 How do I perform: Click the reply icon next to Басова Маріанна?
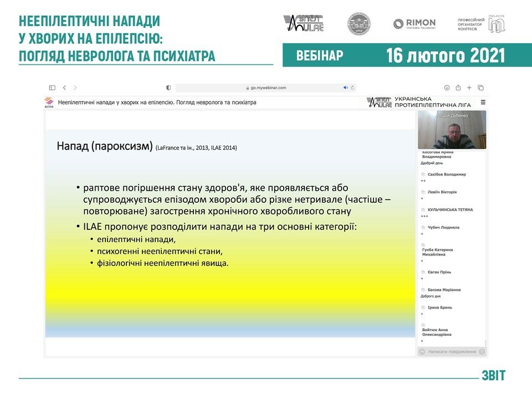[423, 290]
